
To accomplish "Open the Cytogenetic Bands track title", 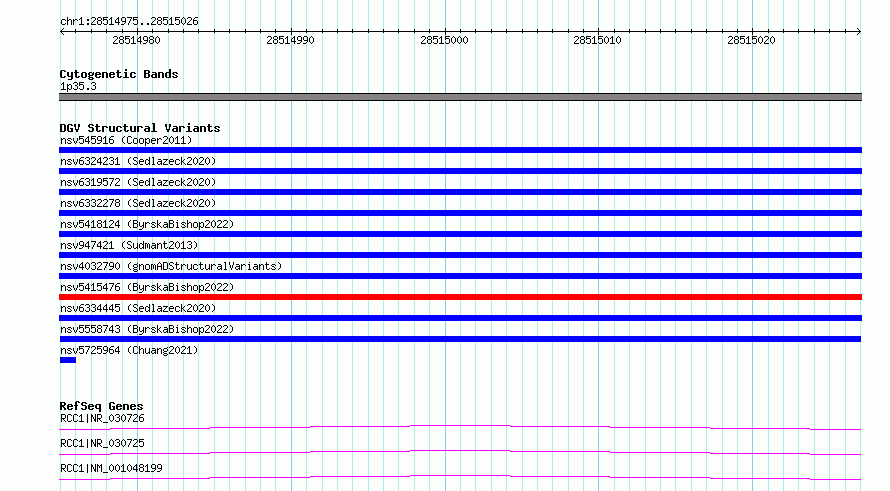I will 119,74.
